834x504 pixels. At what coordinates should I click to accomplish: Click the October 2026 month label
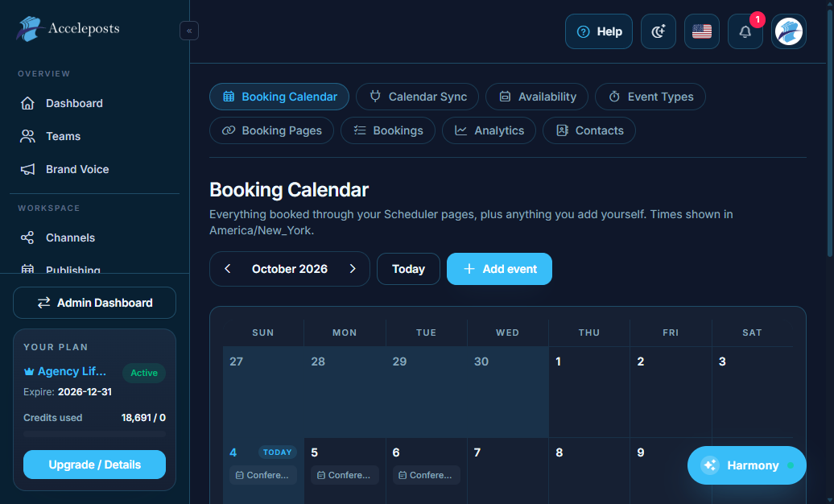[x=290, y=269]
